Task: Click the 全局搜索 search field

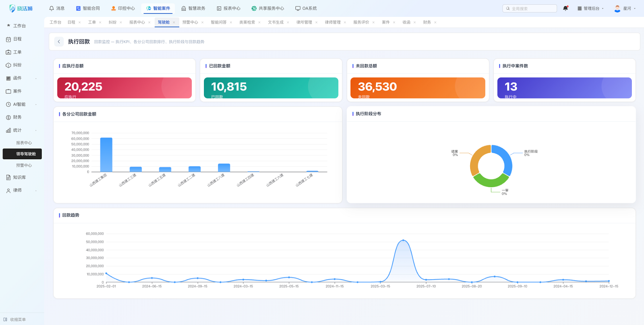Action: [x=530, y=8]
